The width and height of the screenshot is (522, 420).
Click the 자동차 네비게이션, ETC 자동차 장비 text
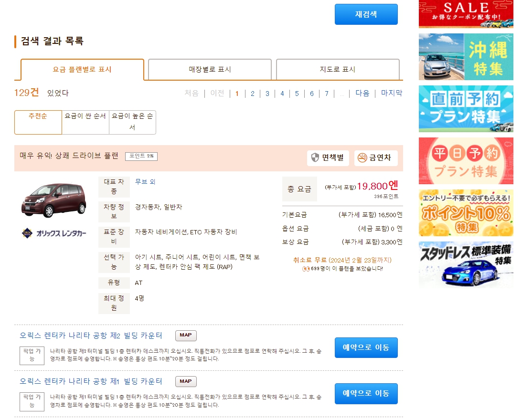click(186, 232)
